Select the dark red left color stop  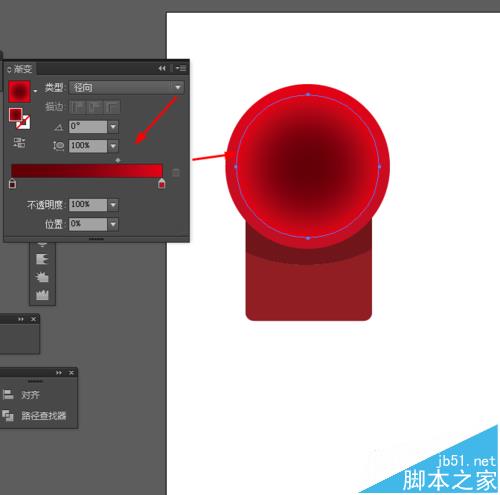point(12,183)
